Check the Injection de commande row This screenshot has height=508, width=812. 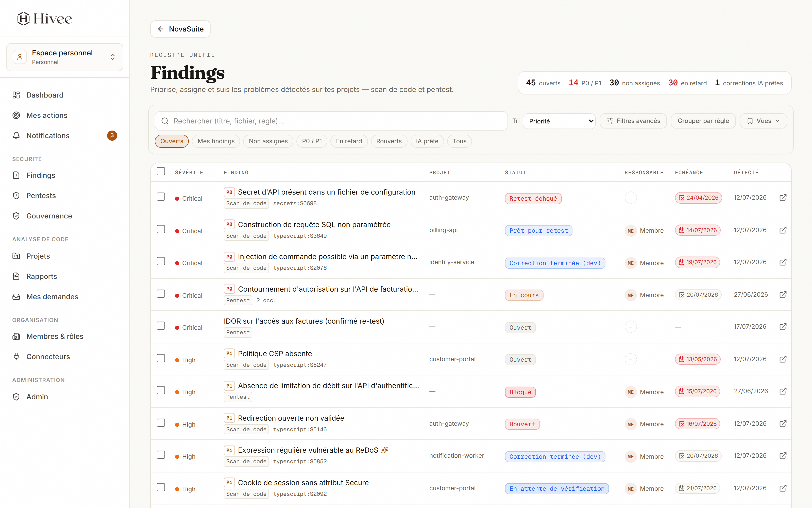click(161, 261)
